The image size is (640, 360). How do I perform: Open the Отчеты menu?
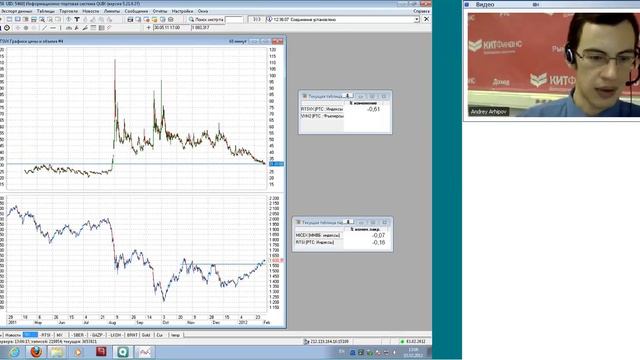coord(160,11)
